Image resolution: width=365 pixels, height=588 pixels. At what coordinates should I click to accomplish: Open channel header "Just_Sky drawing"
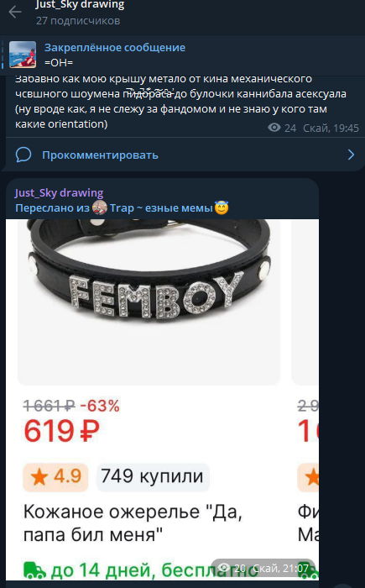pyautogui.click(x=80, y=5)
